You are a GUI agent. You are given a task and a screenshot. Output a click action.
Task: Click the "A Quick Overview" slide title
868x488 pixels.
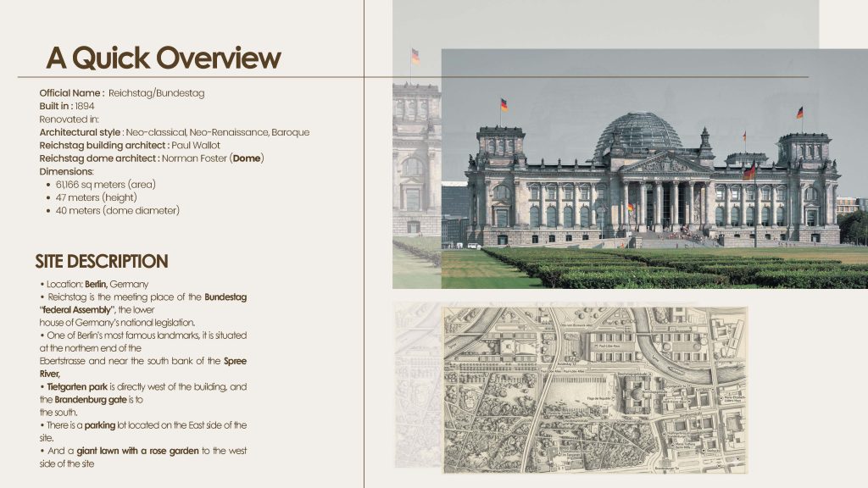pos(163,58)
